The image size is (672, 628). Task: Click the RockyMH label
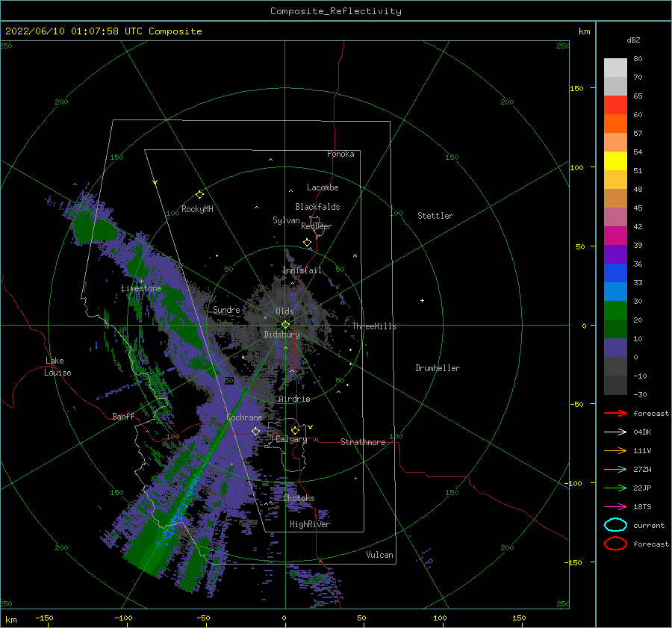pos(197,209)
